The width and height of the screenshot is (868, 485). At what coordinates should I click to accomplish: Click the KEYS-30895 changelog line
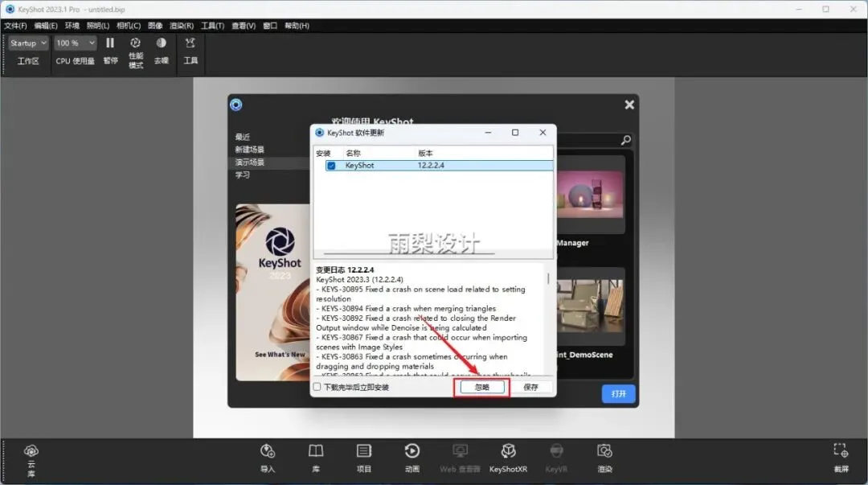[x=420, y=294]
